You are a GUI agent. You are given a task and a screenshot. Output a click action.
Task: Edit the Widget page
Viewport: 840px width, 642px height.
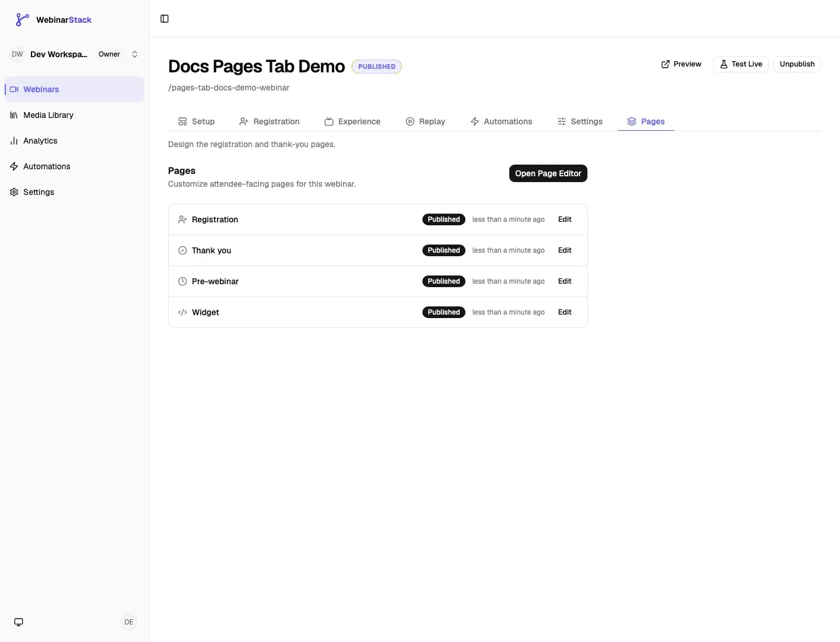point(565,312)
